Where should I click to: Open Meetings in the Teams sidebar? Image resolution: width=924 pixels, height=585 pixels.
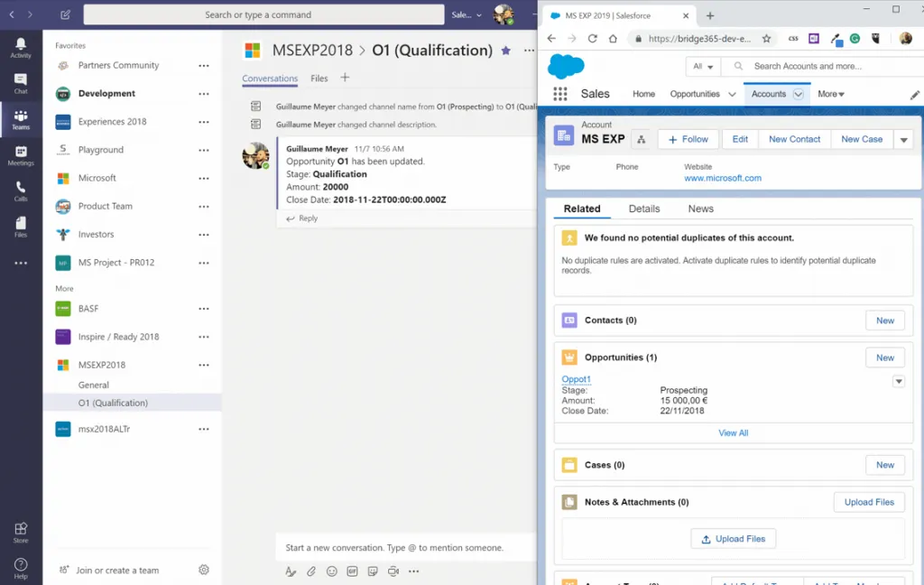click(x=21, y=155)
